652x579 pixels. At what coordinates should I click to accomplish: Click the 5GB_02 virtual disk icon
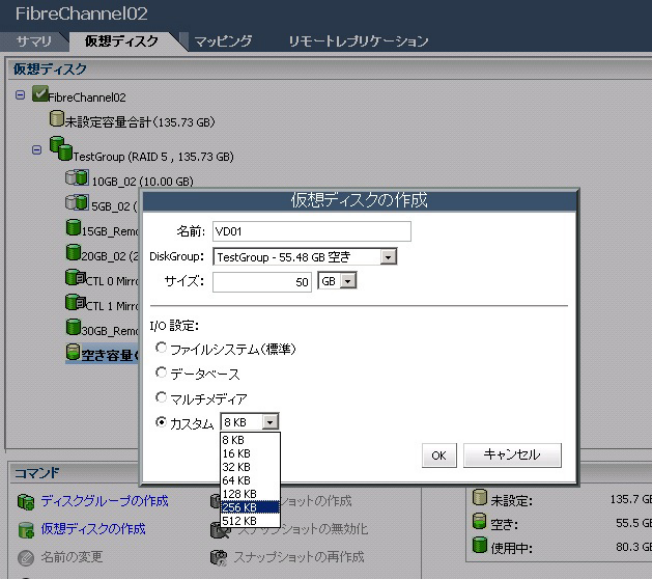(77, 203)
